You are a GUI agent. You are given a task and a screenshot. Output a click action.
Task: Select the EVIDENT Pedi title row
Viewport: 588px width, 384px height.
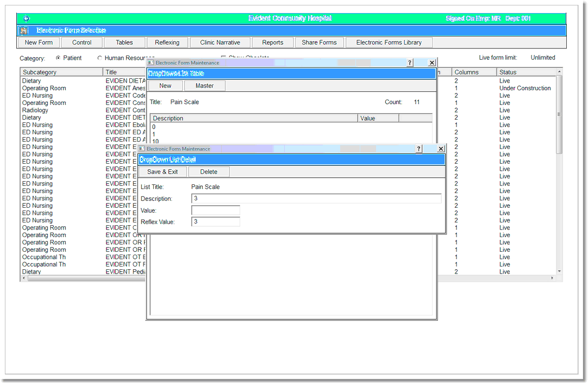(125, 272)
